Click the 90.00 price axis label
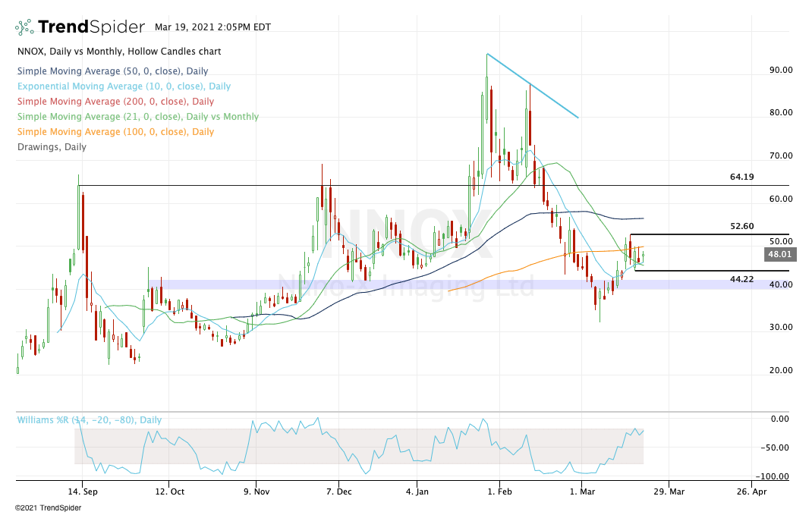Viewport: 812px width, 515px height. tap(781, 70)
